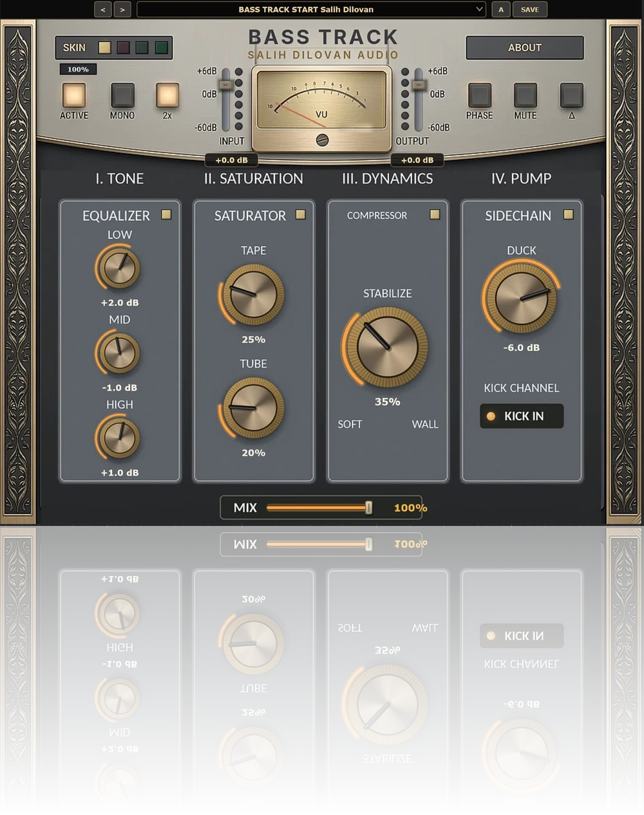Toggle the delta button
Screen dimensions: 644x815
(x=572, y=95)
